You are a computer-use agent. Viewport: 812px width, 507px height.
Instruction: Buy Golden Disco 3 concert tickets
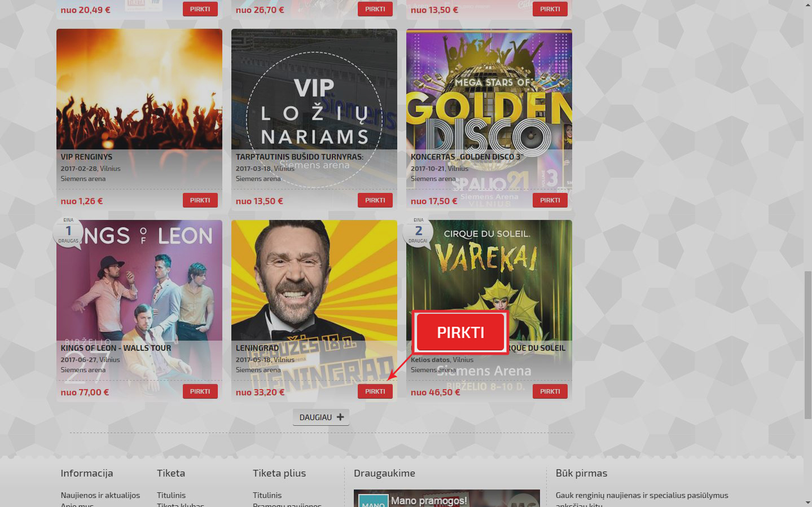(550, 200)
